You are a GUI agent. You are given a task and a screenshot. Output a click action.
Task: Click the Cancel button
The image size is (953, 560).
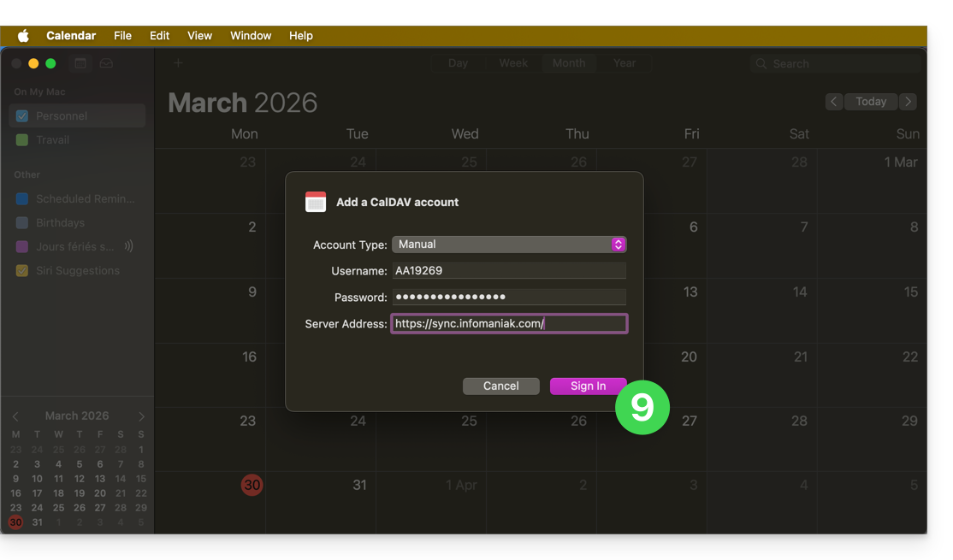(500, 386)
